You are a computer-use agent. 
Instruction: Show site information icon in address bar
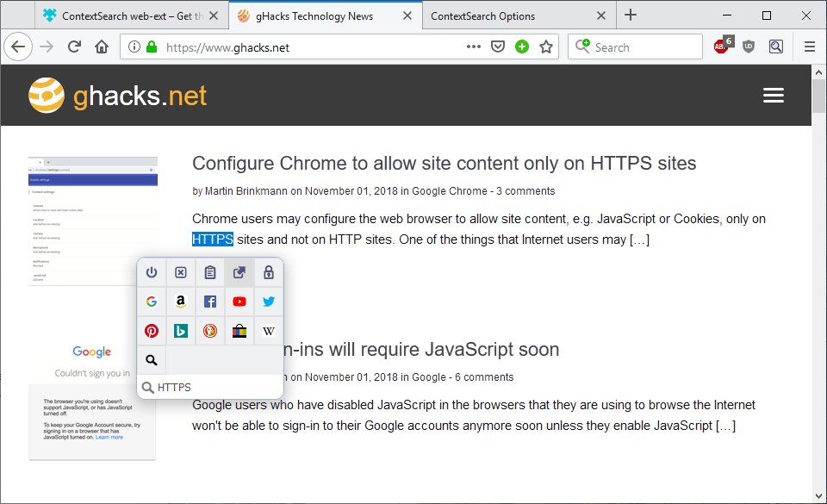(x=134, y=47)
